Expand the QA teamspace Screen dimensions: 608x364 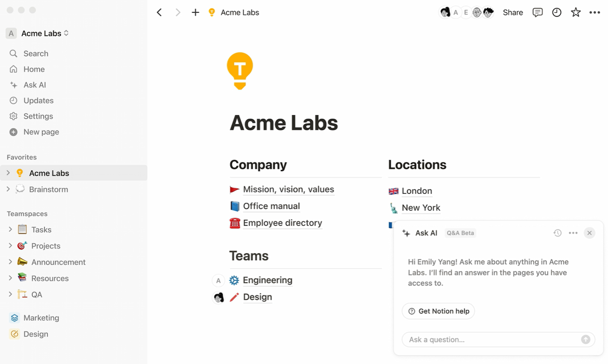(10, 294)
